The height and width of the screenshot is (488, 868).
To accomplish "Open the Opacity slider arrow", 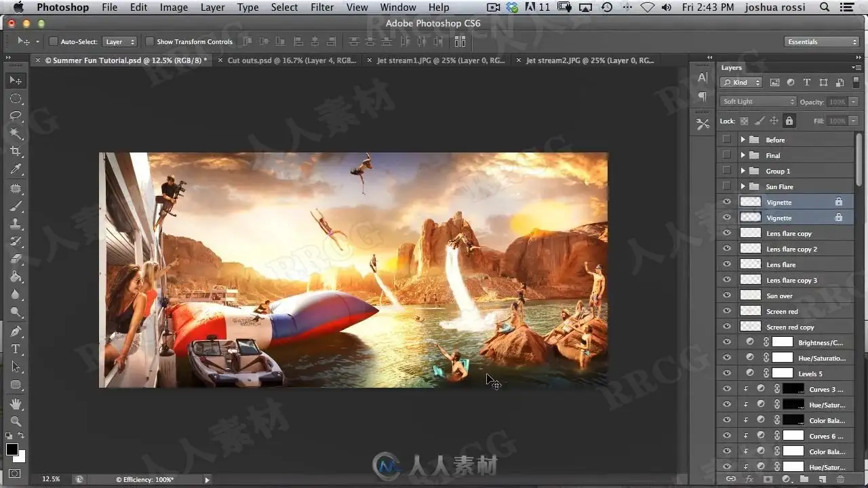I will pyautogui.click(x=853, y=102).
